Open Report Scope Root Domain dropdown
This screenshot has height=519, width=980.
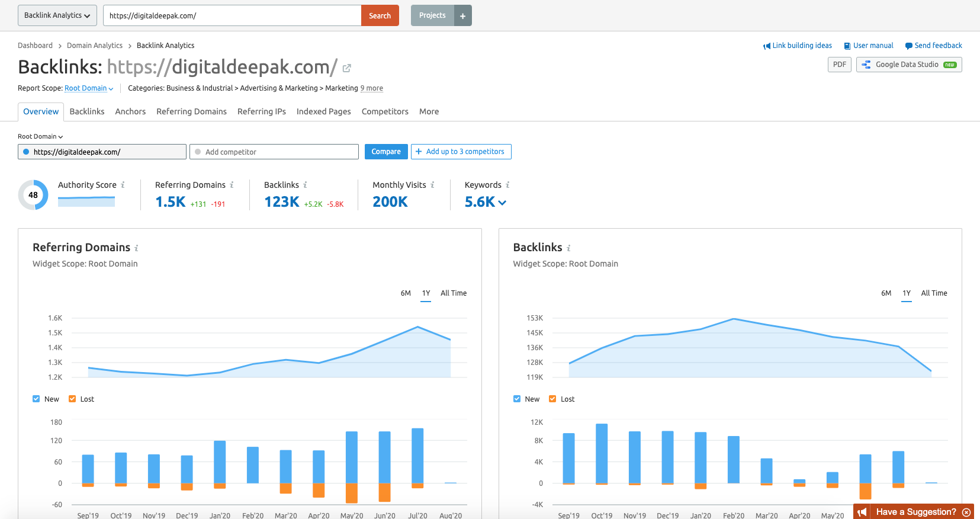pos(89,88)
